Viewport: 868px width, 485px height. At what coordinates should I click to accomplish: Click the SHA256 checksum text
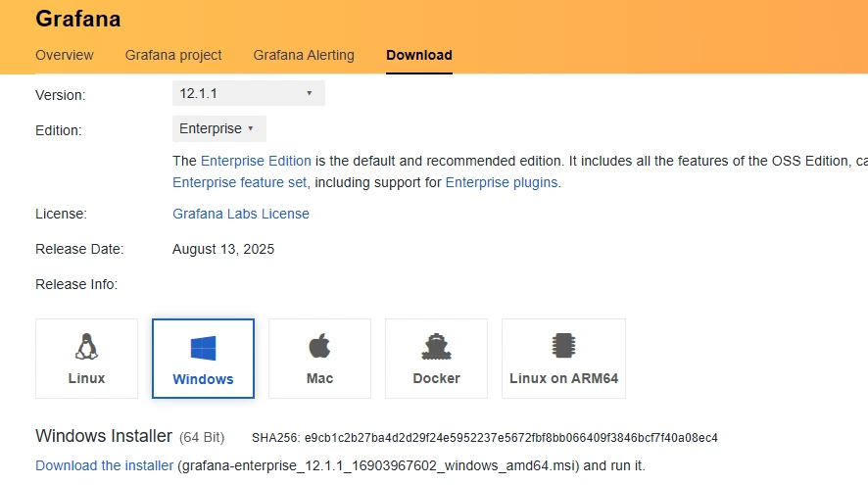[x=484, y=438]
